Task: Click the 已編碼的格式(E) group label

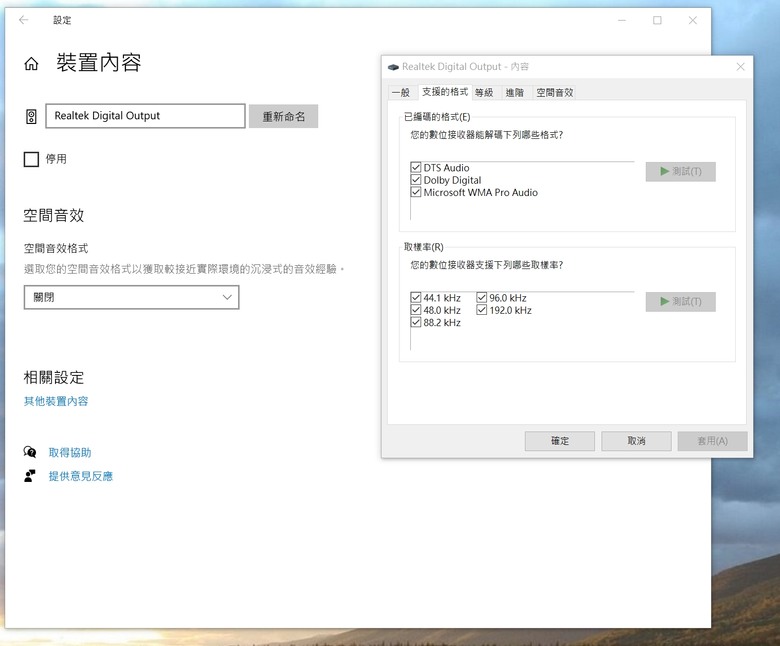Action: [x=437, y=117]
